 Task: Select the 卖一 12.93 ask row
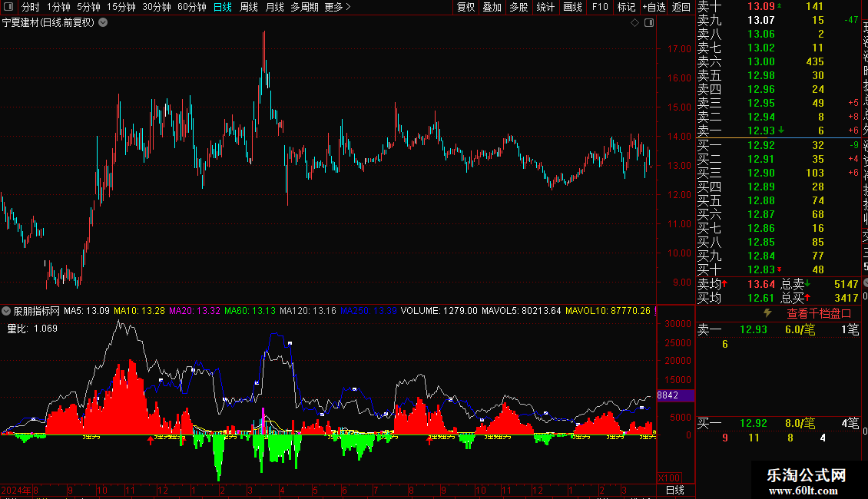click(778, 131)
